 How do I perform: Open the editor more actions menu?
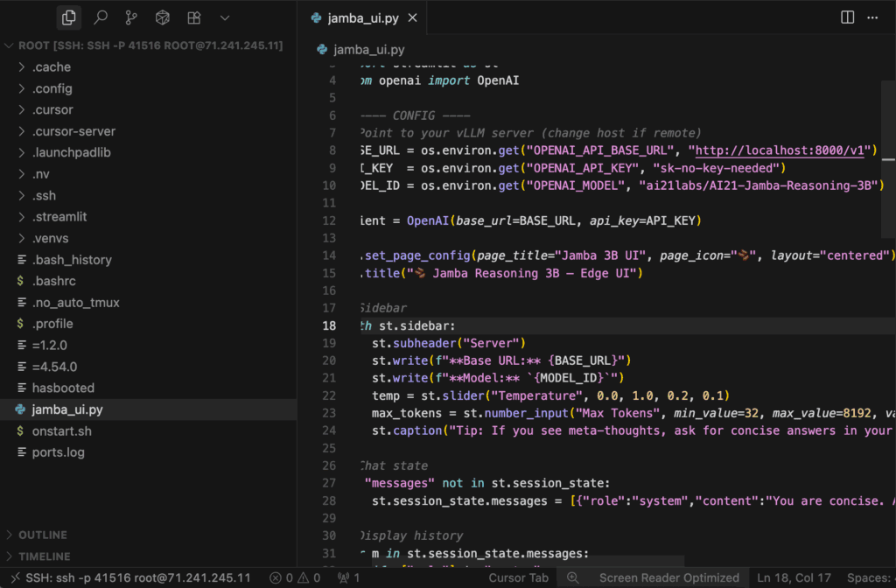(873, 17)
